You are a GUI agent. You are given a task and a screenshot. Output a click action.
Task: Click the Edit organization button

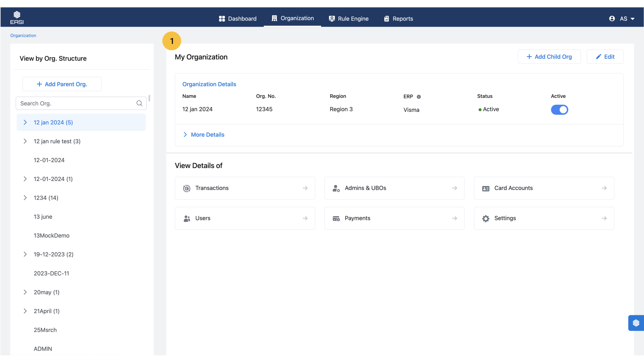605,57
